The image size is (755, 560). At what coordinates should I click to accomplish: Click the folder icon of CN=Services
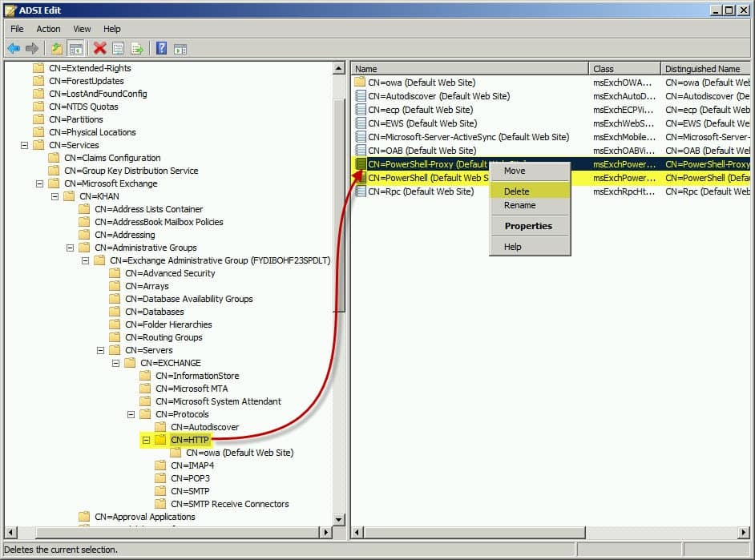(x=38, y=144)
